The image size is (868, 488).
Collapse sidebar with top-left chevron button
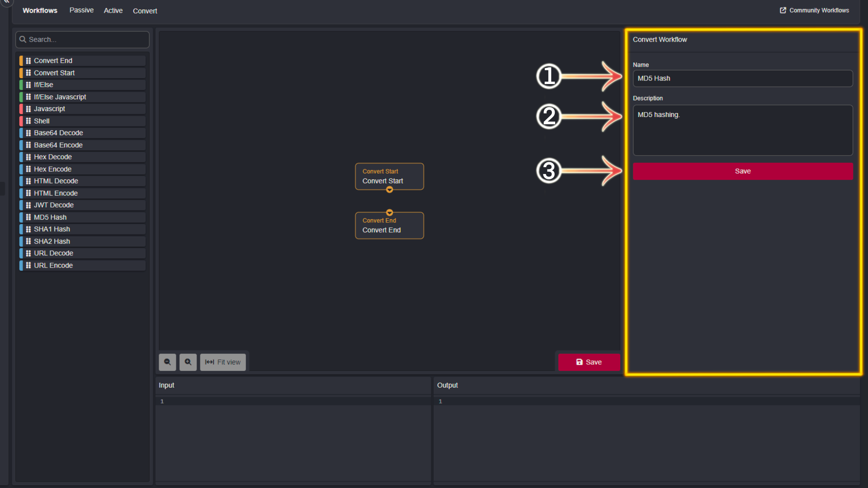(7, 2)
